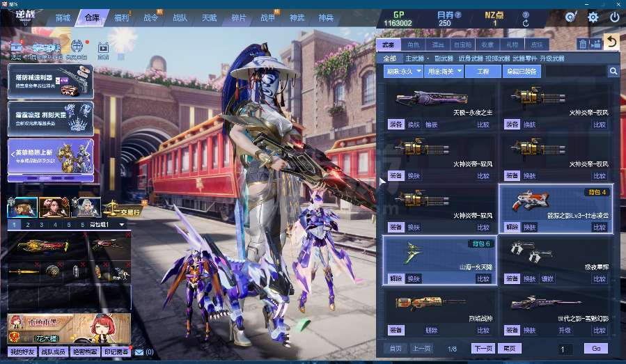Filter by 近身武器 melee weapons
This screenshot has width=626, height=364.
point(470,58)
